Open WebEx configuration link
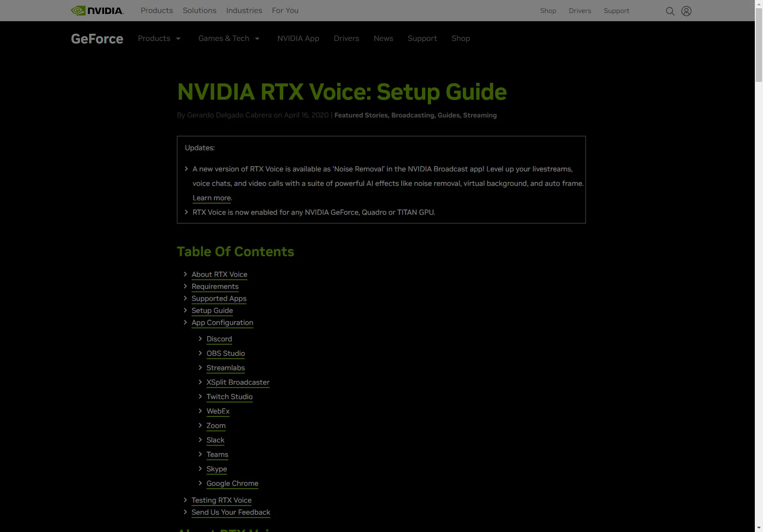The height and width of the screenshot is (532, 763). tap(218, 411)
